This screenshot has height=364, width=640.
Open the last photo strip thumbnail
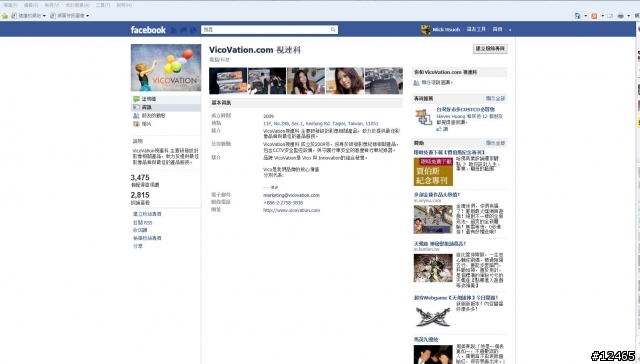(x=384, y=81)
